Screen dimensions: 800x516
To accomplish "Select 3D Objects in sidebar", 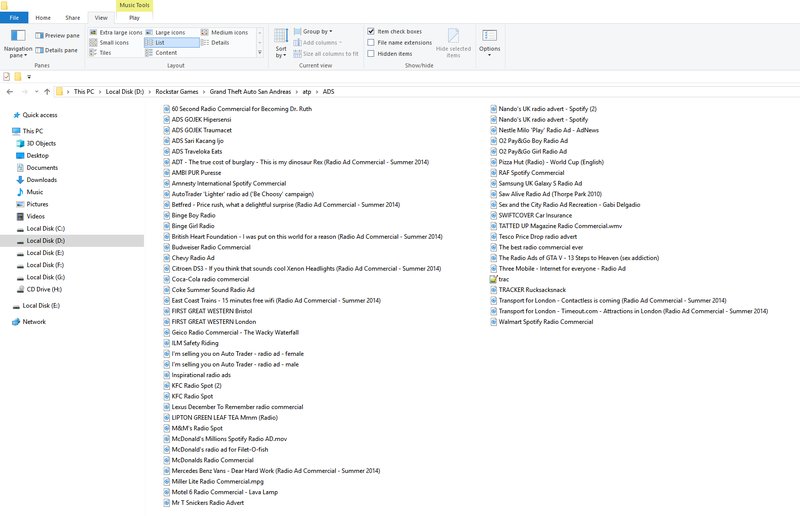I will coord(36,143).
